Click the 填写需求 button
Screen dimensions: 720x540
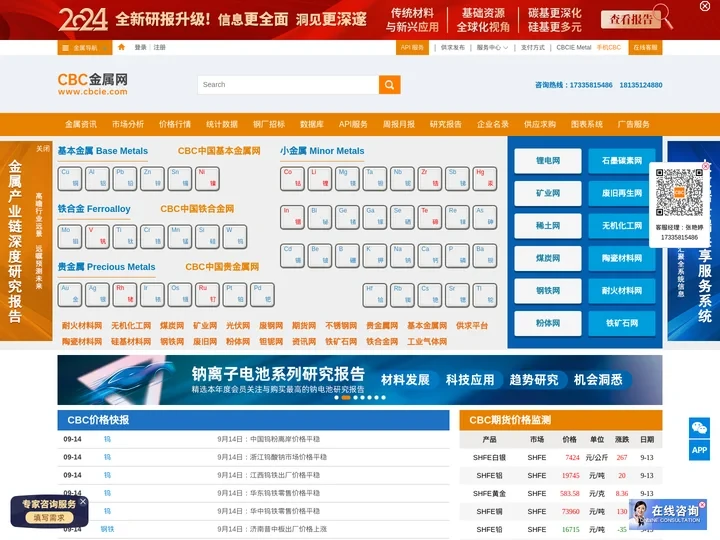tap(49, 518)
